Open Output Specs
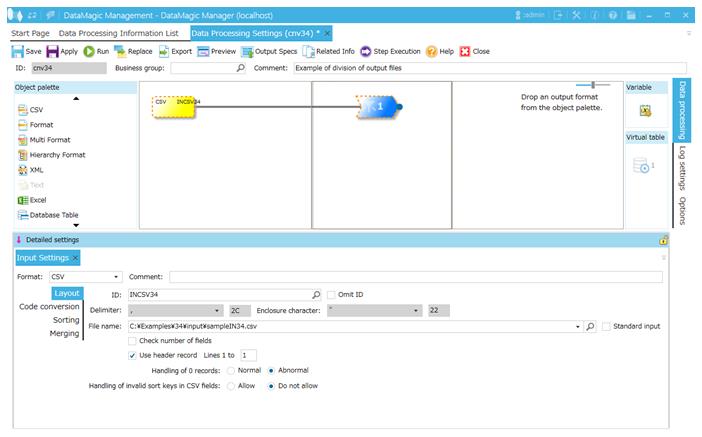This screenshot has height=437, width=702. point(247,51)
